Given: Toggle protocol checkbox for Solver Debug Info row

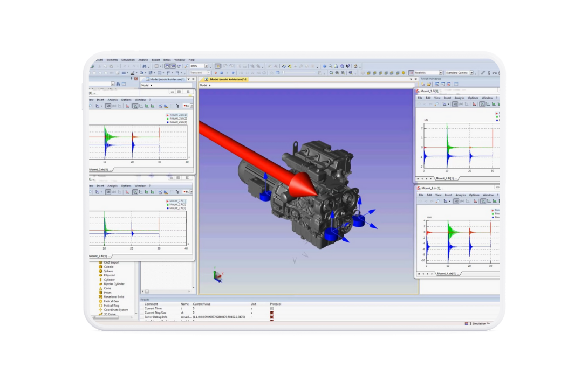Looking at the screenshot, I should 272,317.
